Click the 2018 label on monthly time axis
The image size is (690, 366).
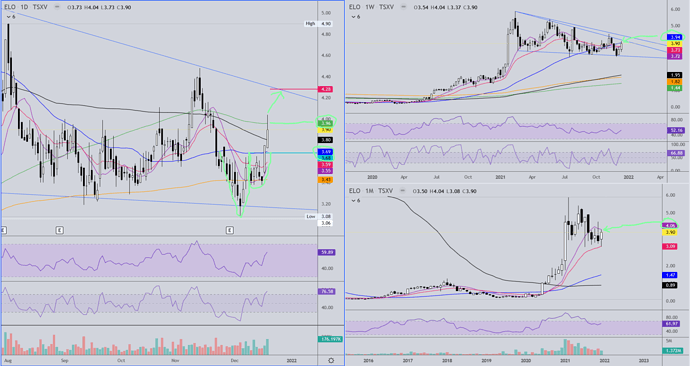pos(447,361)
